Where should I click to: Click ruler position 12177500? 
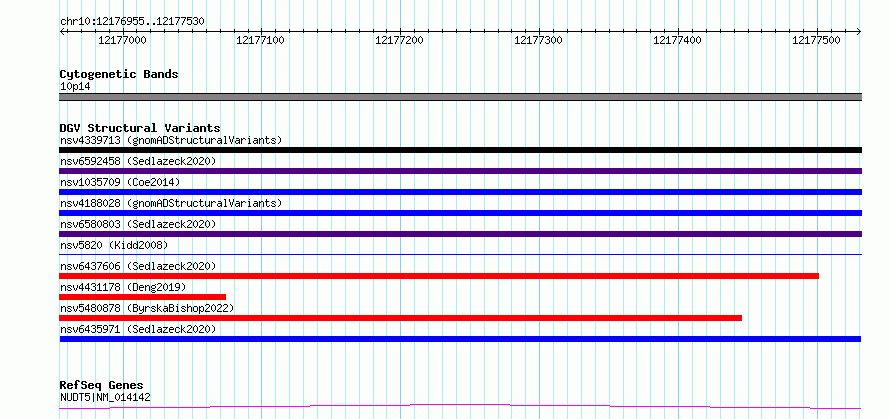point(816,40)
